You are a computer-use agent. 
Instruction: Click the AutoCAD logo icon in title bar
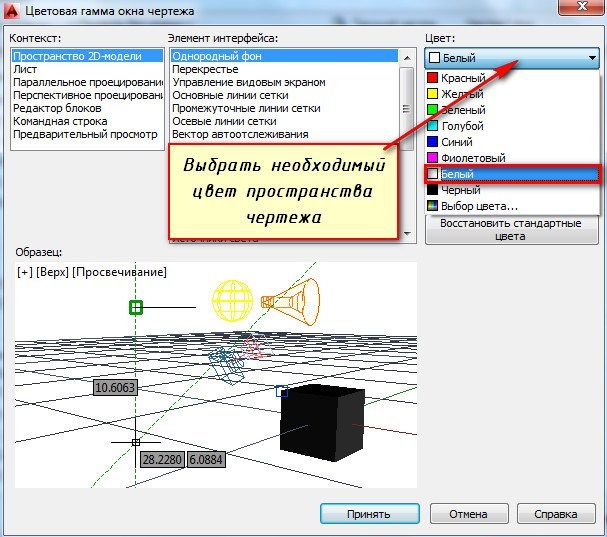11,10
